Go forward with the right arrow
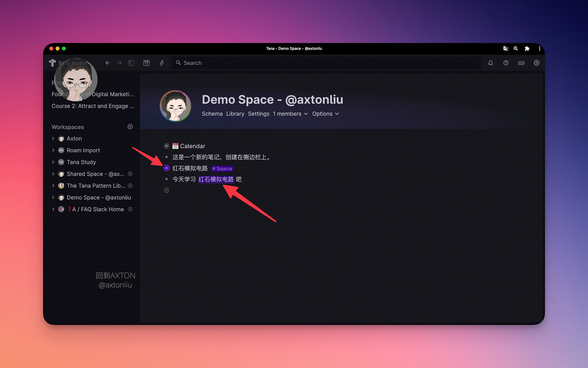 [119, 63]
